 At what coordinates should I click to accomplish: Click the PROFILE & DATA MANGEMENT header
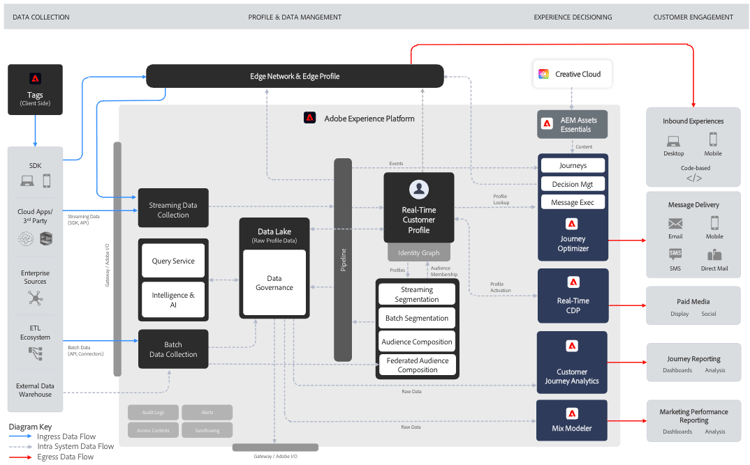295,17
